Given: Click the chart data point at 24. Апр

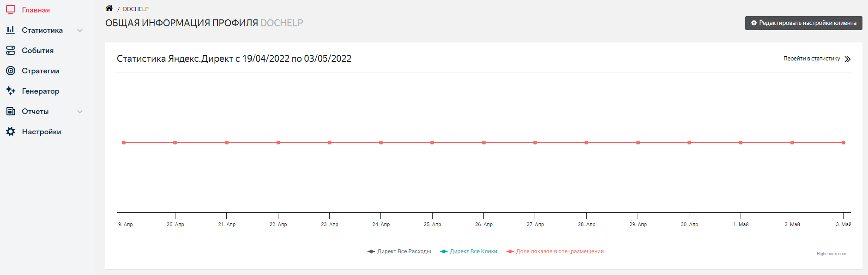Looking at the screenshot, I should click(381, 143).
